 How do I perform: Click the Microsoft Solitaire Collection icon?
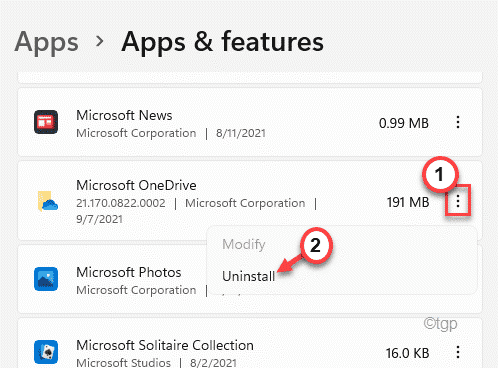[46, 352]
